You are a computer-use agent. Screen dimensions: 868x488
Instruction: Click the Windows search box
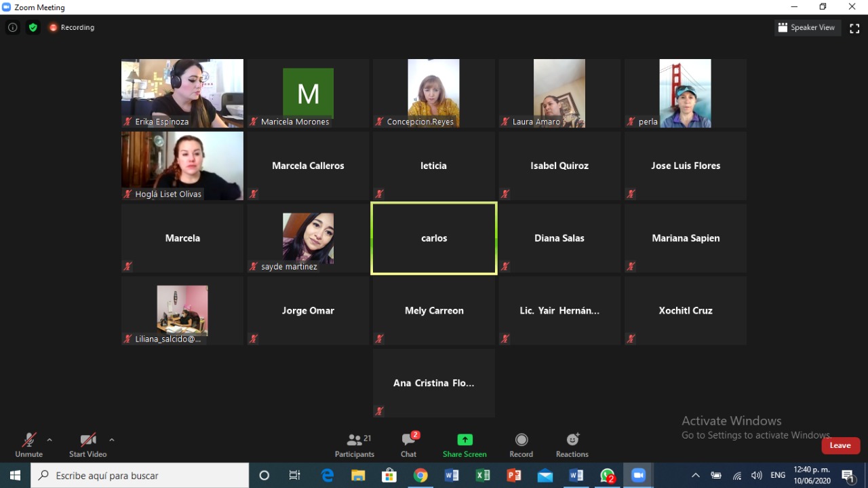coord(140,476)
